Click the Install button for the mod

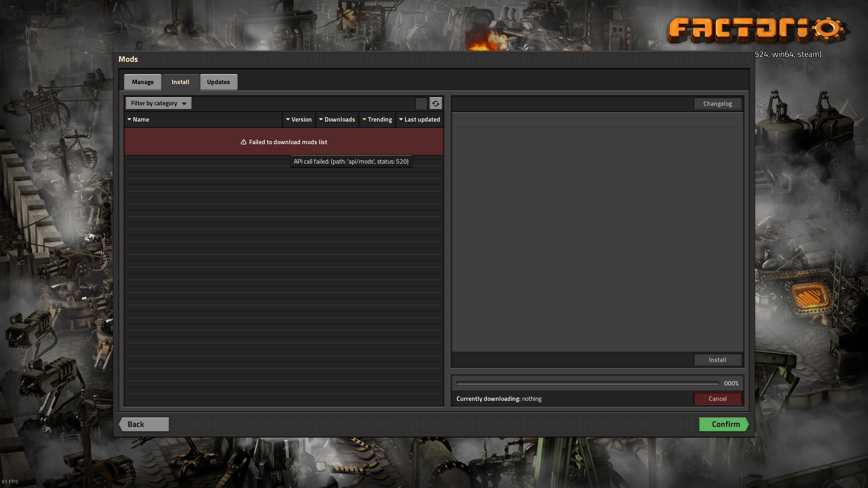(717, 360)
